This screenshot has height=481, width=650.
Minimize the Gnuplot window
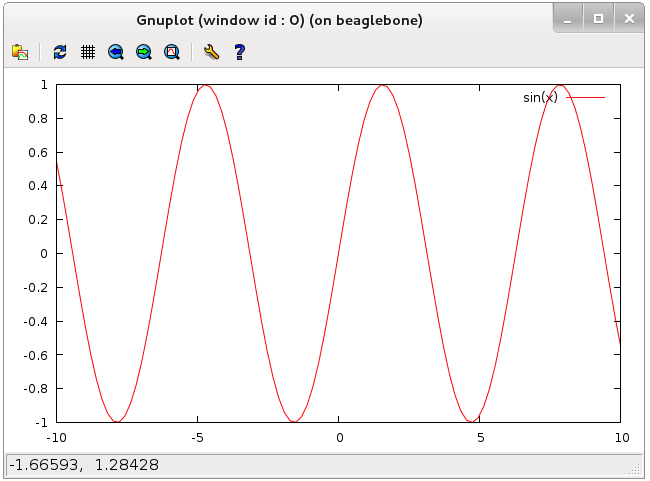(568, 19)
